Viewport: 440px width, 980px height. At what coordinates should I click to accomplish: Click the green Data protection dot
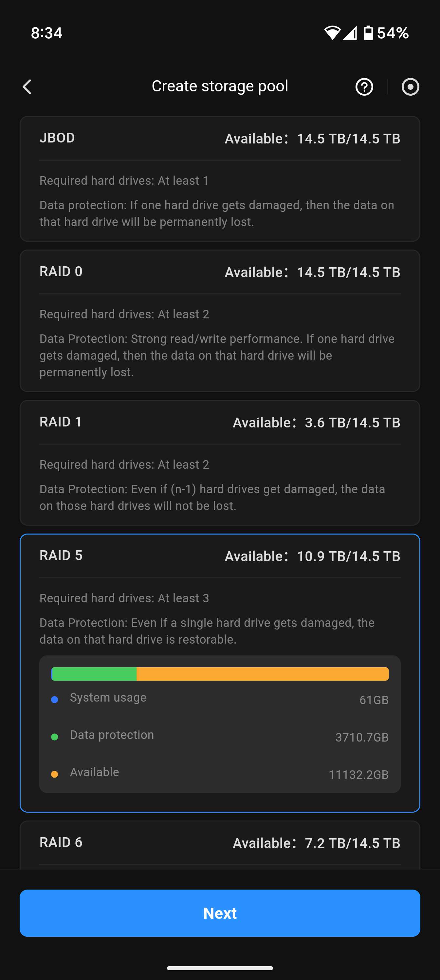(54, 737)
